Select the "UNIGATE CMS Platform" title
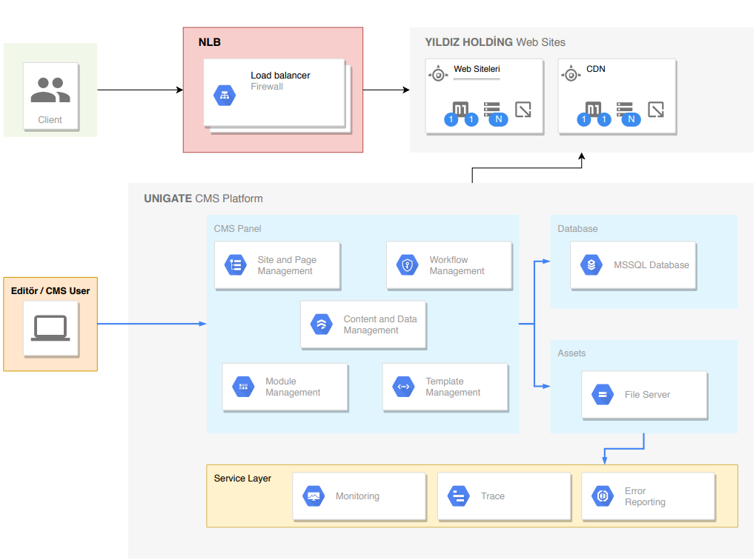This screenshot has height=560, width=756. 204,199
